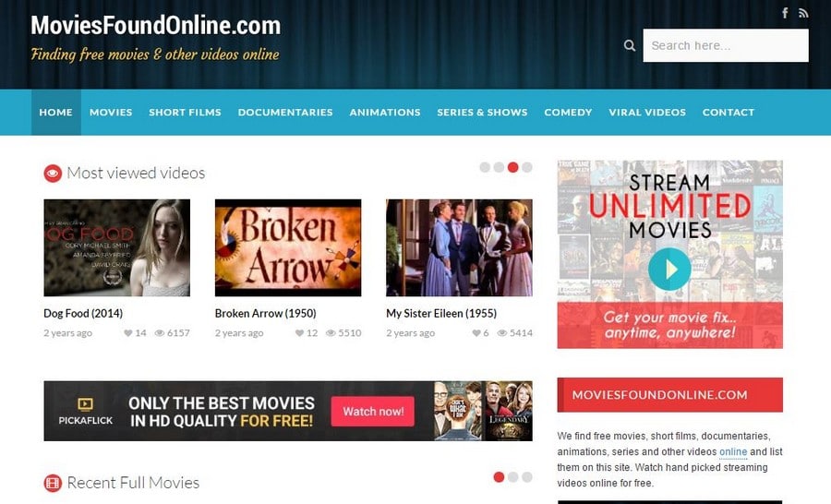Click the Recent Full Movies heading
831x504 pixels.
(x=133, y=483)
